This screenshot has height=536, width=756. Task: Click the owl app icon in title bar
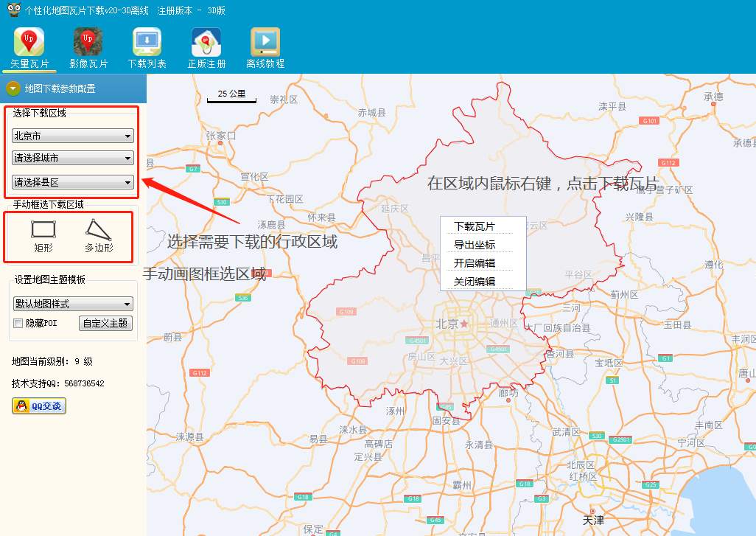11,10
